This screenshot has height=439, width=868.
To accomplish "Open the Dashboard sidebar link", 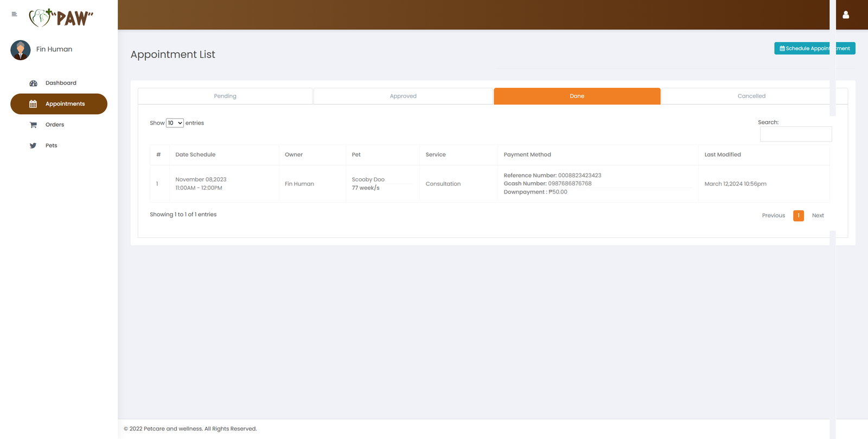I will (61, 83).
